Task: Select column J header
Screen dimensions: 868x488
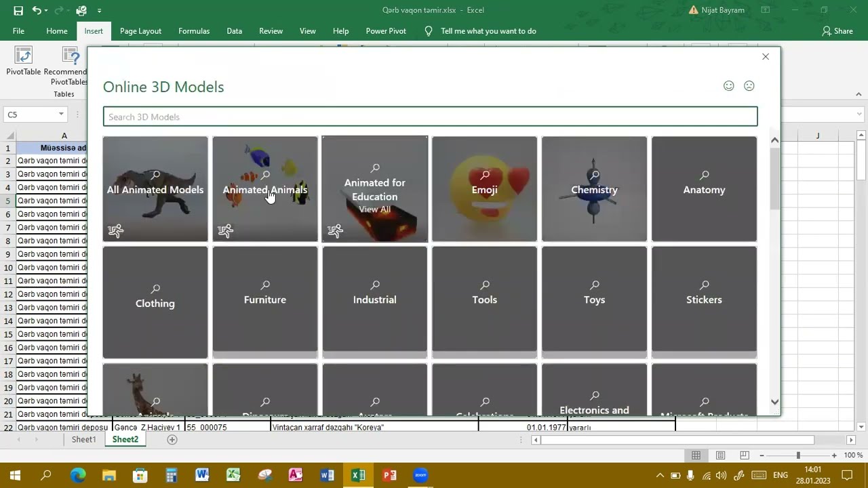Action: [817, 136]
